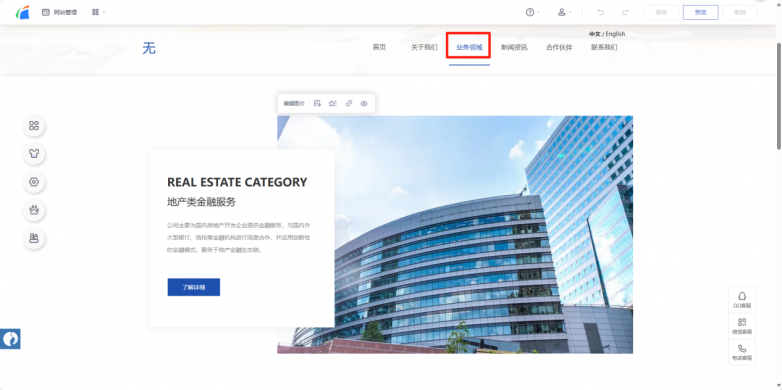Image resolution: width=782 pixels, height=390 pixels.
Task: Open the four-squares app menu dropdown
Action: click(98, 12)
